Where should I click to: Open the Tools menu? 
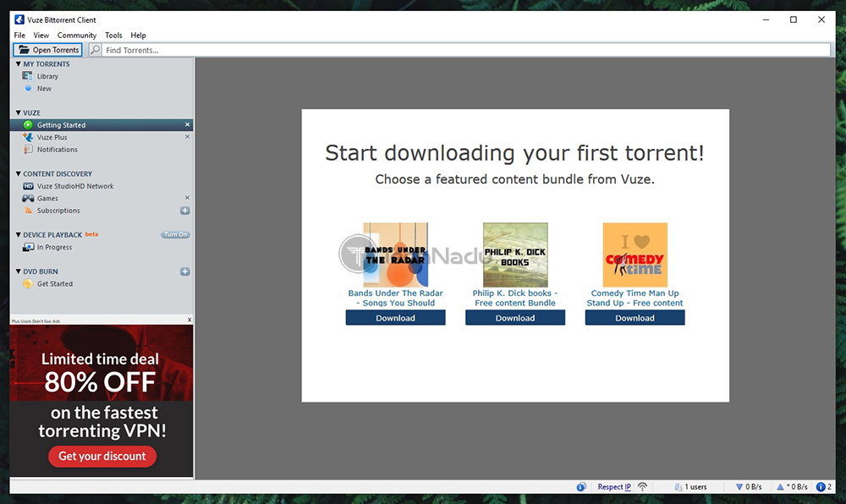coord(113,35)
